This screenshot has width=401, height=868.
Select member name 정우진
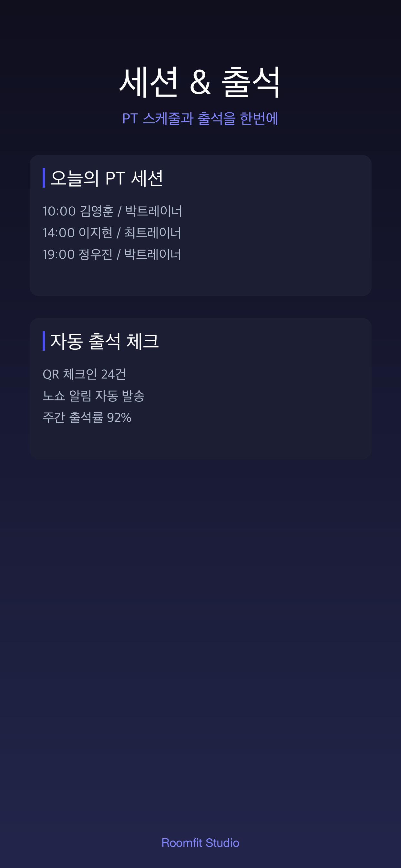click(95, 254)
